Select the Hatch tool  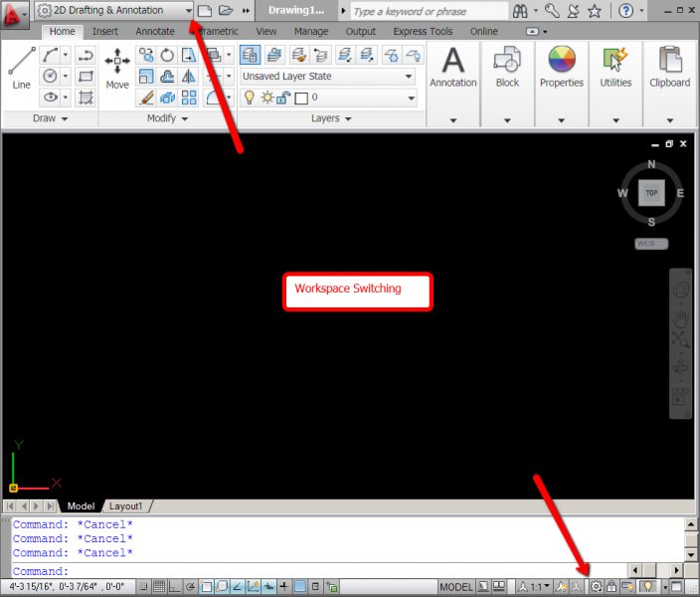coord(85,97)
